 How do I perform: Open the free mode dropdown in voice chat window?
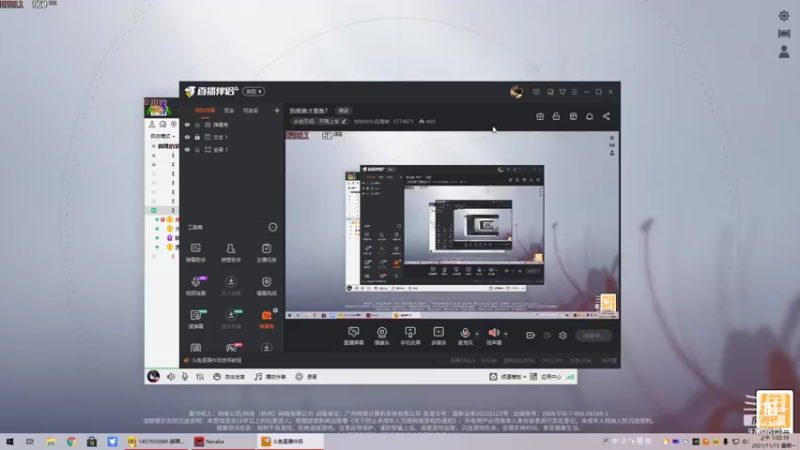click(162, 136)
